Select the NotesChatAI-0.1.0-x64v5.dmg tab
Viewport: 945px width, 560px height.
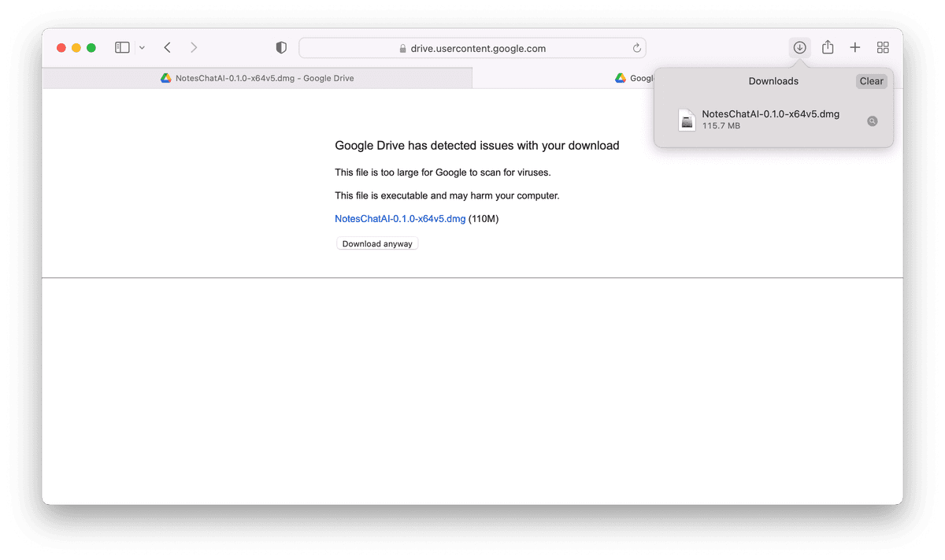(x=257, y=78)
